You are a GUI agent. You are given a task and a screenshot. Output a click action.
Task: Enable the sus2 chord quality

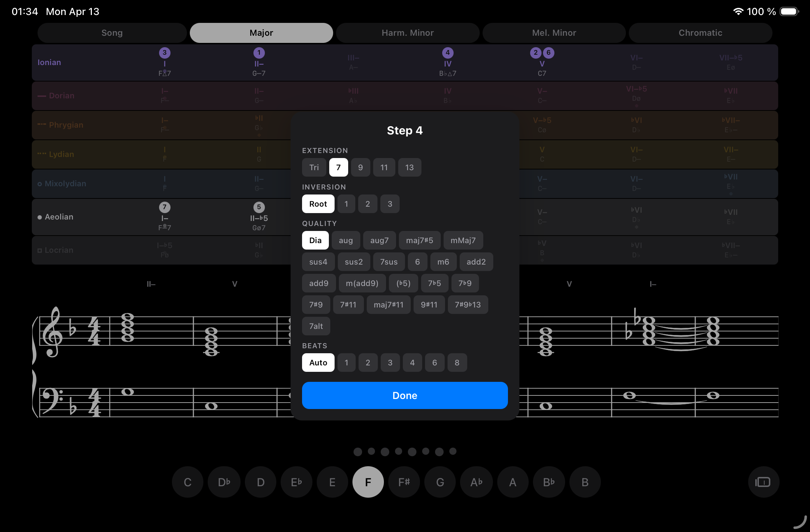354,261
